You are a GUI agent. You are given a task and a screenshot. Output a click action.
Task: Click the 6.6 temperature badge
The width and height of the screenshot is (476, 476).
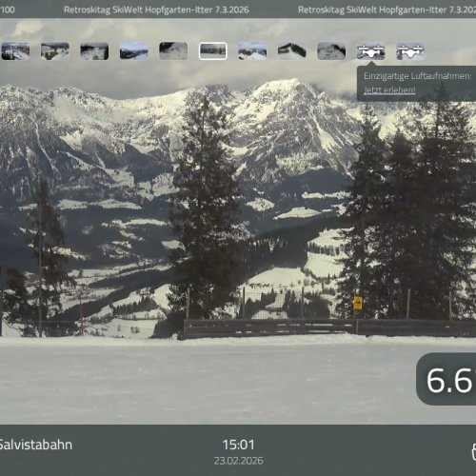pyautogui.click(x=446, y=379)
